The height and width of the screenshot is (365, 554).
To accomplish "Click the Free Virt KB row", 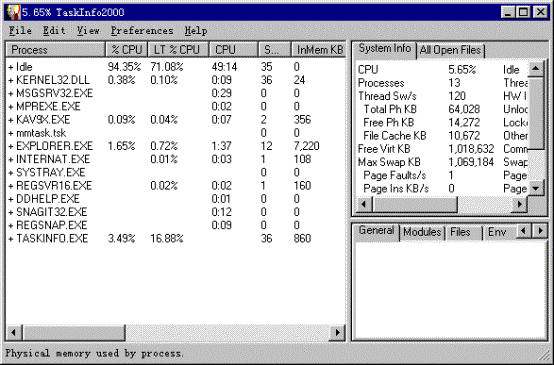I will tap(442, 149).
